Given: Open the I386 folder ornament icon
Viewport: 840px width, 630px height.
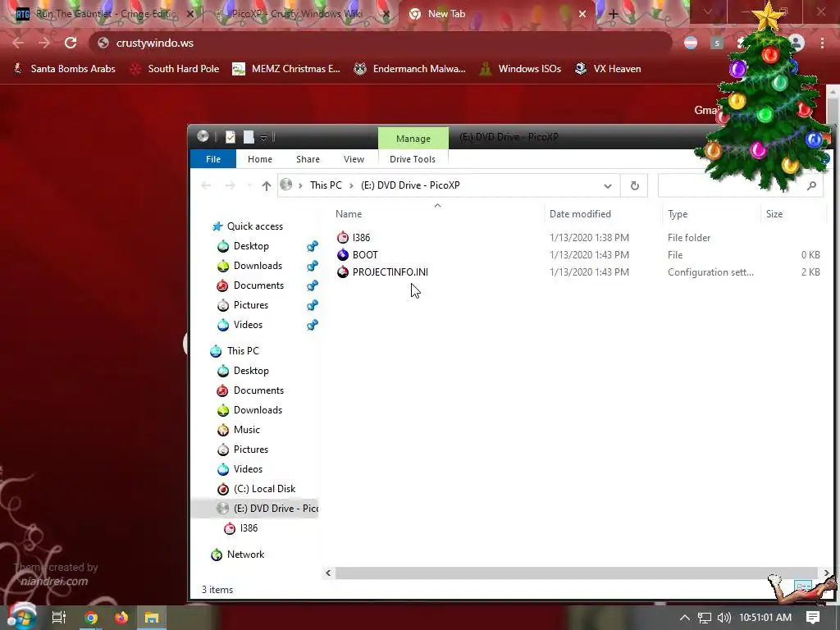Looking at the screenshot, I should (343, 237).
